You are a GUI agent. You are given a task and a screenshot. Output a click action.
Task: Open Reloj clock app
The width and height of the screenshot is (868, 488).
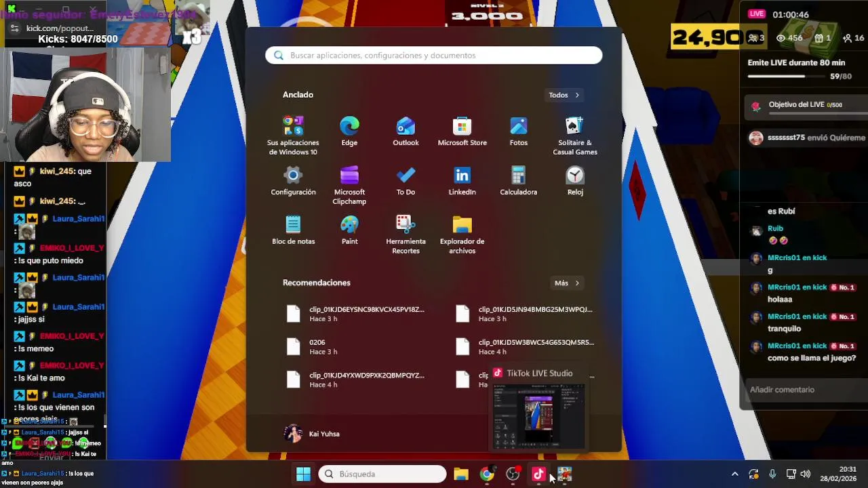point(574,181)
